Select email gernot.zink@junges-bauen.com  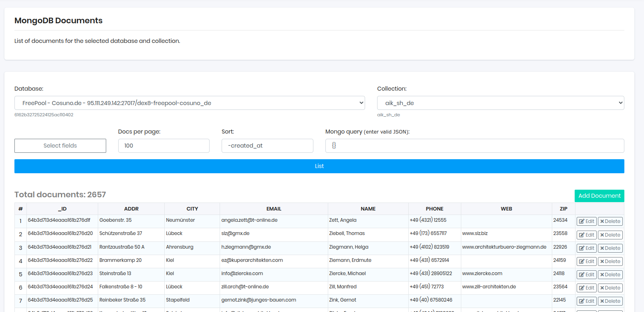click(258, 300)
